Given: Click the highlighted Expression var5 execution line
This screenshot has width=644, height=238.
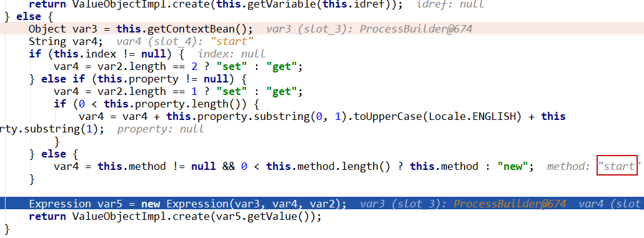Looking at the screenshot, I should 322,204.
